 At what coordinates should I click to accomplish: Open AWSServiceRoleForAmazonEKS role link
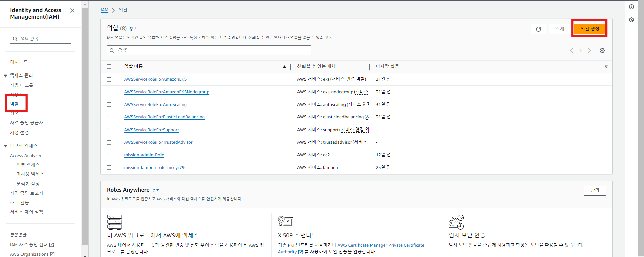tap(155, 79)
